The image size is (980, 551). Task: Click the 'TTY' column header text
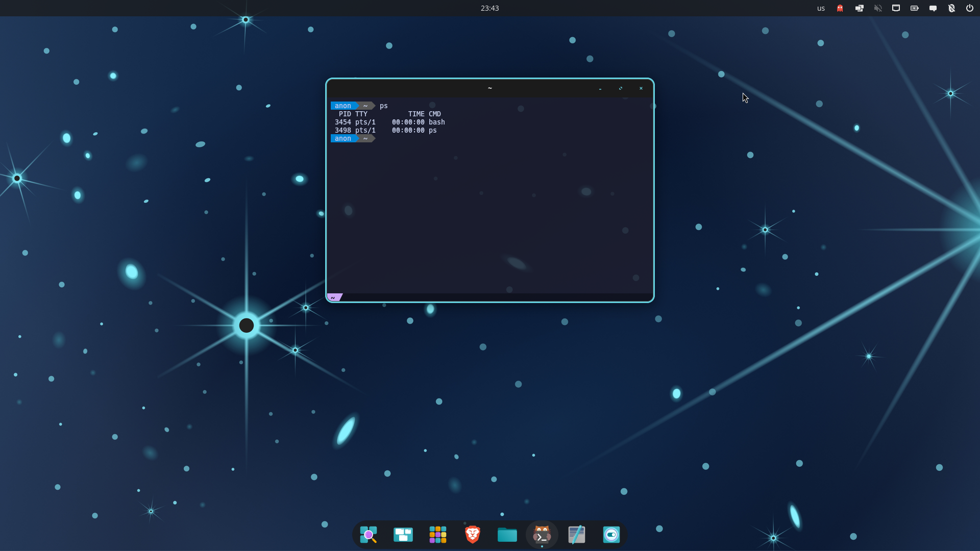click(361, 114)
